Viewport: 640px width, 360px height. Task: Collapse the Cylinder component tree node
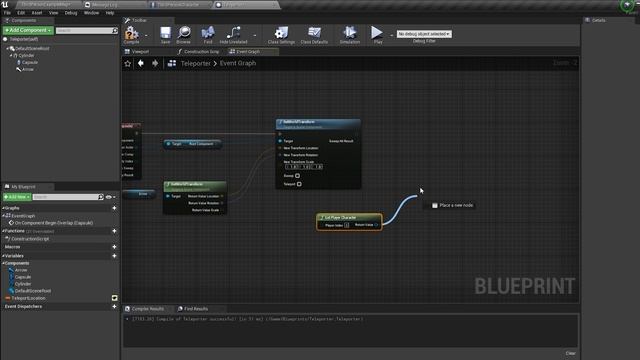pos(11,56)
